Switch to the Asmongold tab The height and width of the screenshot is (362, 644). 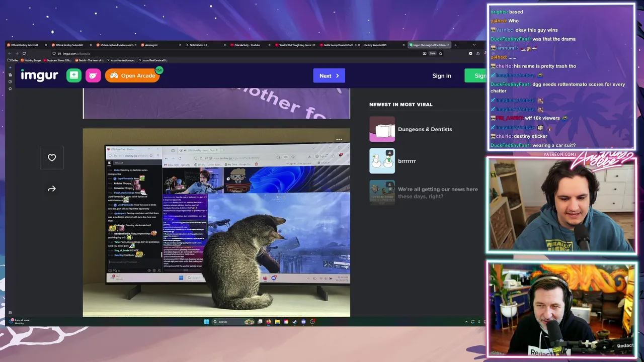click(160, 45)
